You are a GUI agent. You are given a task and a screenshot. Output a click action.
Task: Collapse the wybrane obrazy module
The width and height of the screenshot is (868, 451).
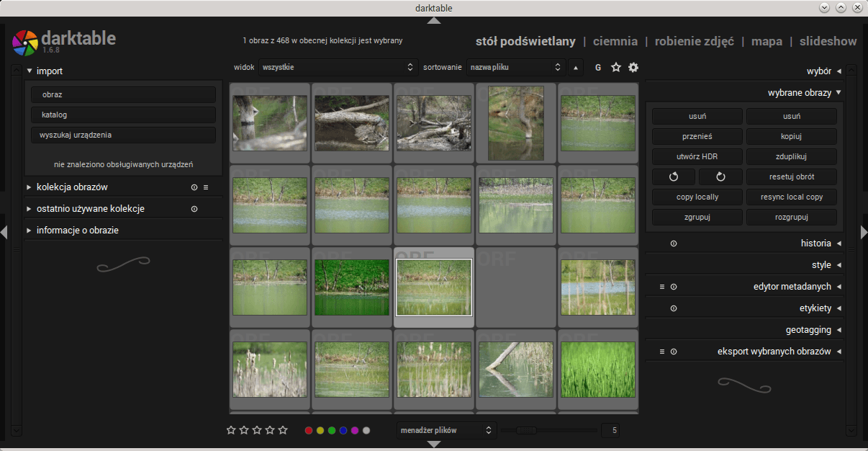[838, 93]
